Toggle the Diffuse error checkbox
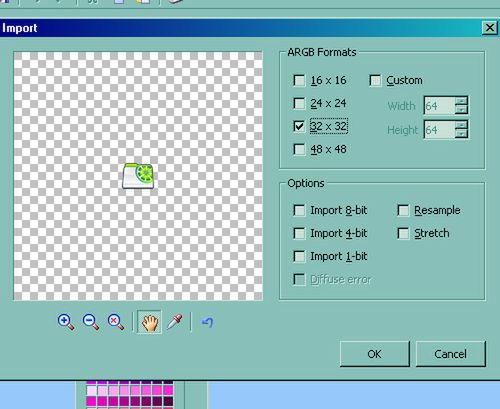The image size is (500, 409). pyautogui.click(x=299, y=279)
